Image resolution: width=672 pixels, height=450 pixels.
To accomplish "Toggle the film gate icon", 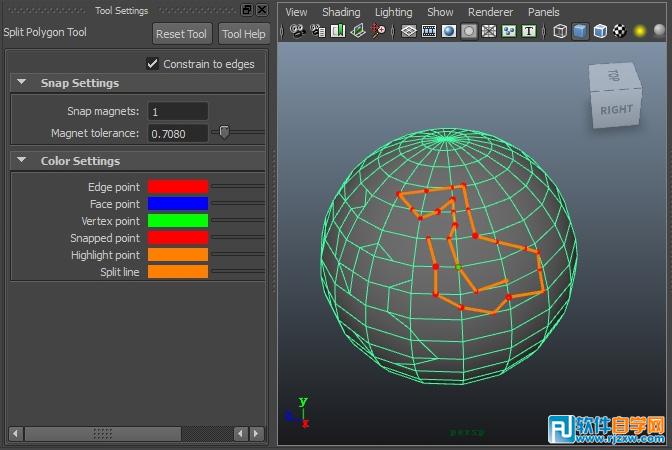I will point(429,31).
